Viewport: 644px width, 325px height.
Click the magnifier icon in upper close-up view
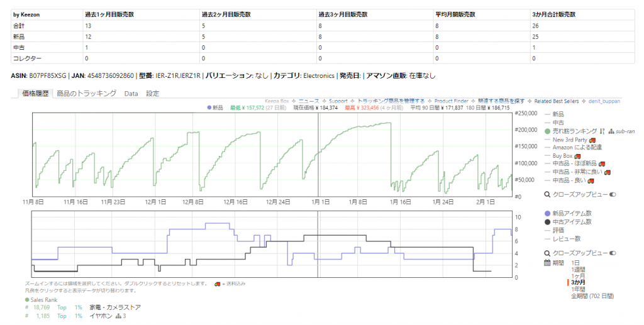[x=547, y=195]
